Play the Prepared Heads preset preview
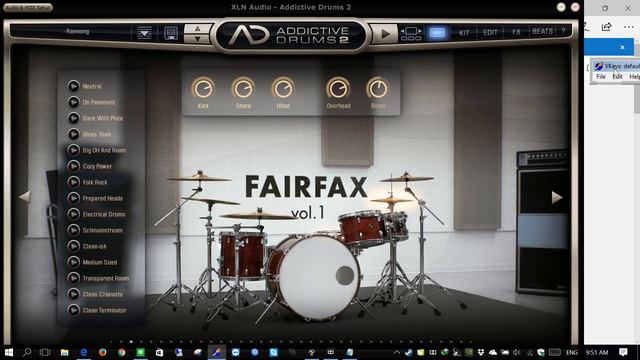640x360 pixels. click(73, 198)
